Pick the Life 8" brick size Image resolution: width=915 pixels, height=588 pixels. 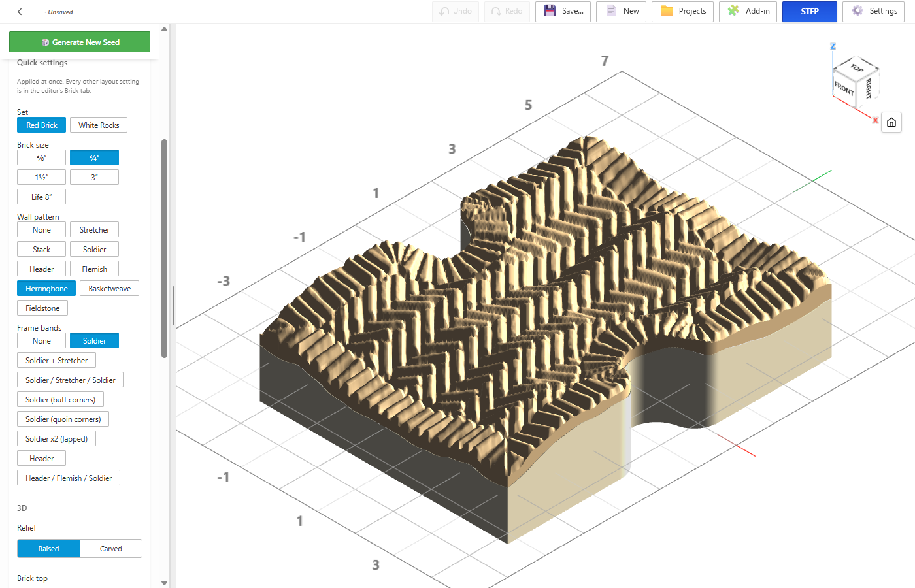pyautogui.click(x=41, y=197)
